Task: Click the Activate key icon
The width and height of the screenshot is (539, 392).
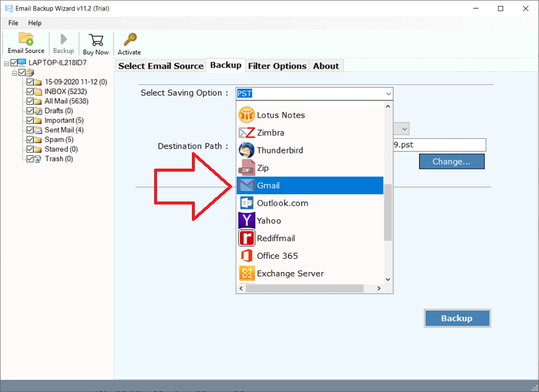Action: [x=130, y=39]
